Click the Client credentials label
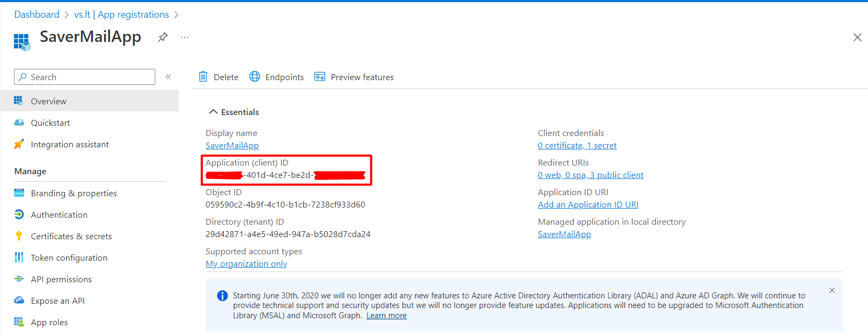This screenshot has height=336, width=868. point(571,133)
